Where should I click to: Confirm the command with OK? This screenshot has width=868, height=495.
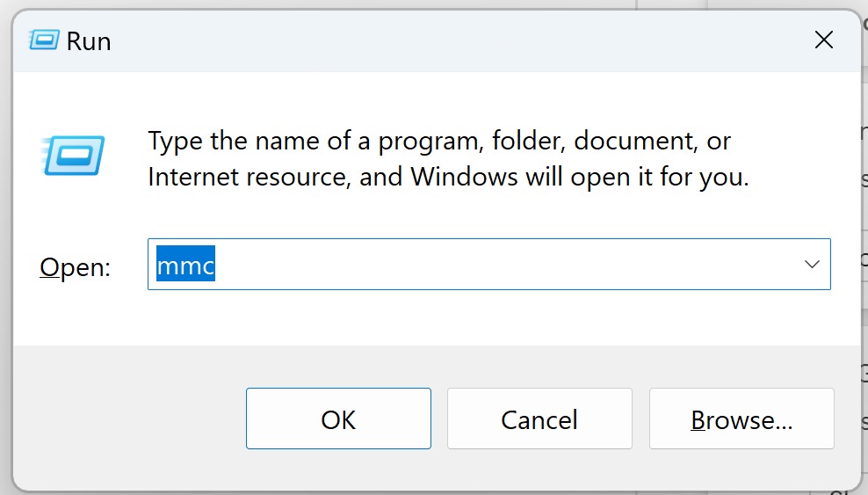tap(338, 419)
